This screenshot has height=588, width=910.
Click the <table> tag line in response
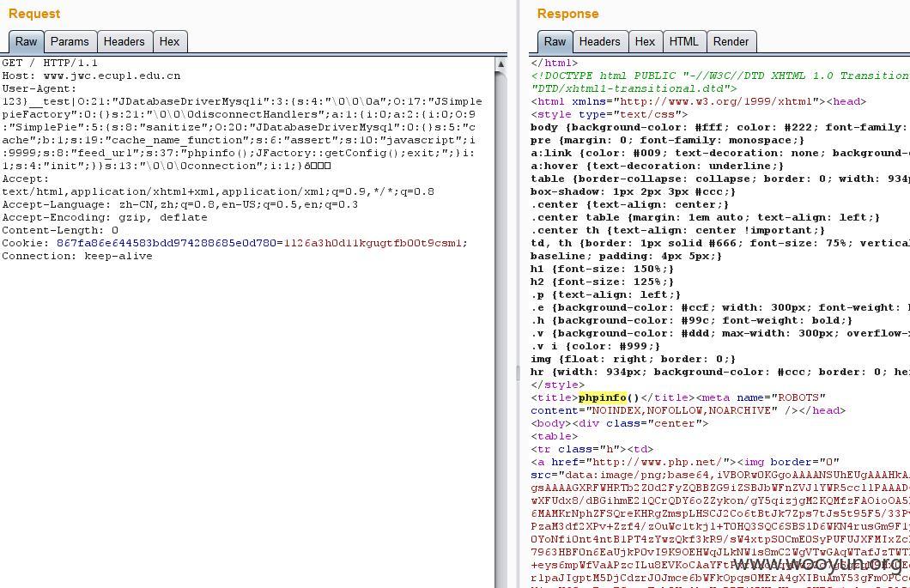point(554,436)
